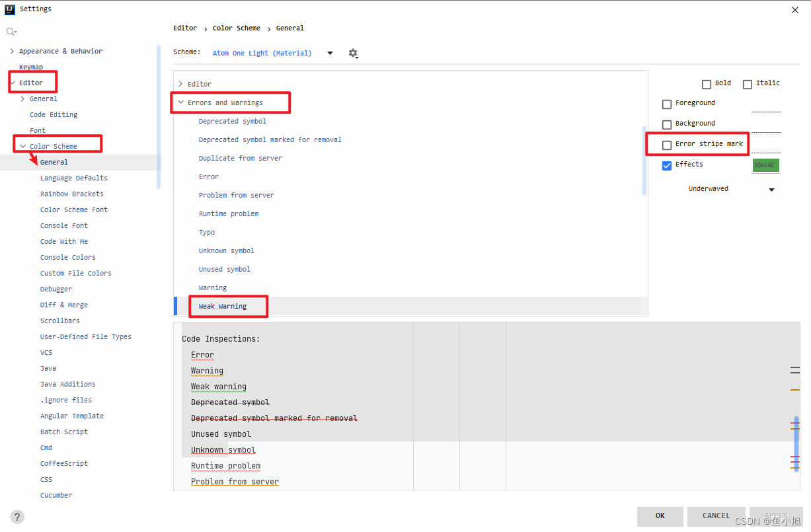Open .ignore files color settings
The height and width of the screenshot is (532, 811).
[66, 400]
